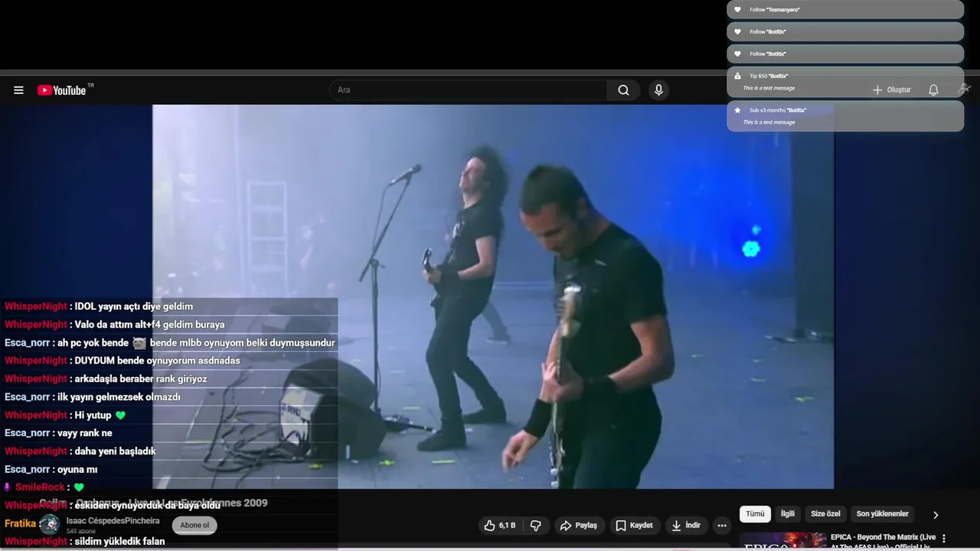
Task: Click message 'sildim yükledik falan'
Action: pos(119,542)
